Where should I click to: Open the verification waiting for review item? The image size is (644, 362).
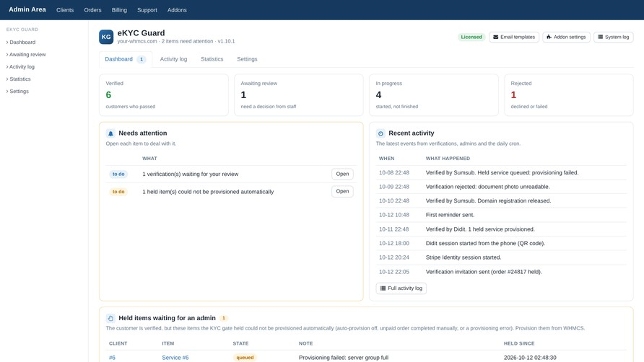click(x=342, y=174)
